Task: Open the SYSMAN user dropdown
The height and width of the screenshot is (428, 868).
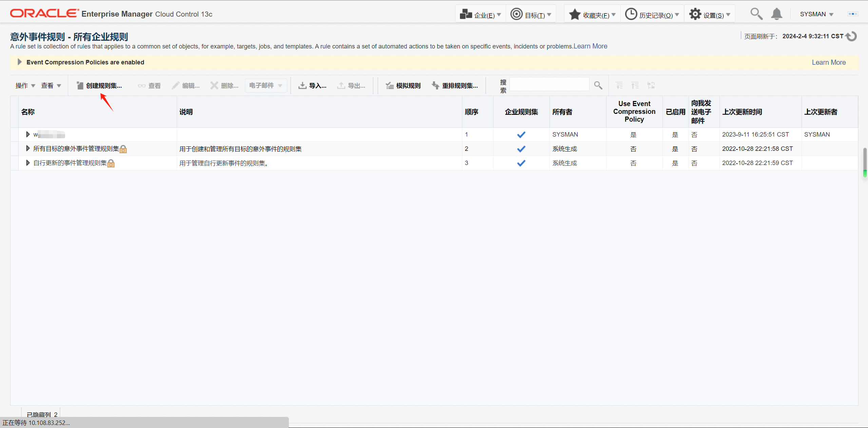Action: click(x=816, y=14)
